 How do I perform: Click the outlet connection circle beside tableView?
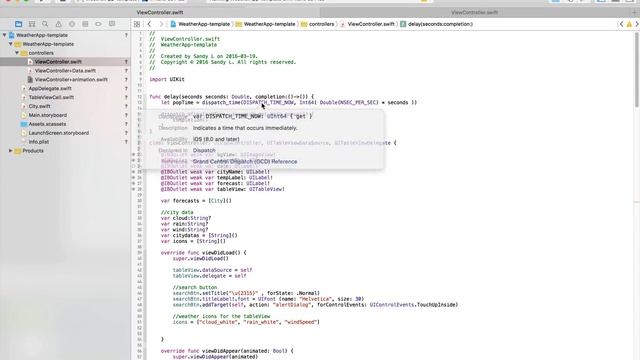(133, 189)
